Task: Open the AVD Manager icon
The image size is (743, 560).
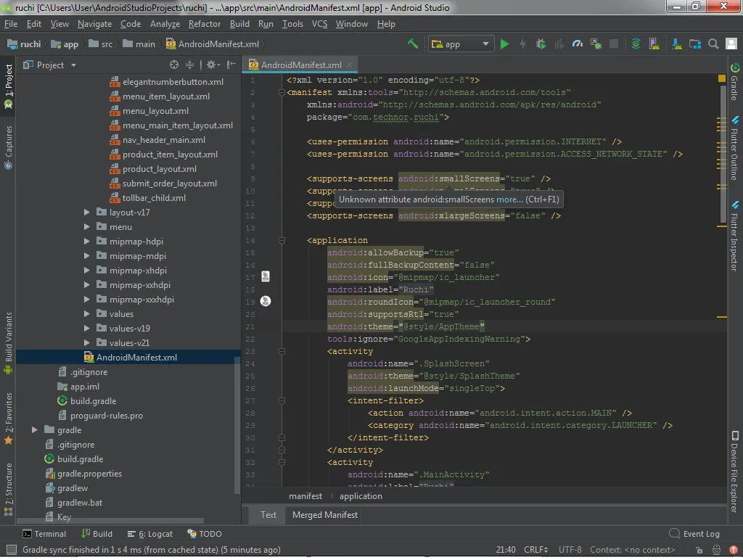Action: 656,44
